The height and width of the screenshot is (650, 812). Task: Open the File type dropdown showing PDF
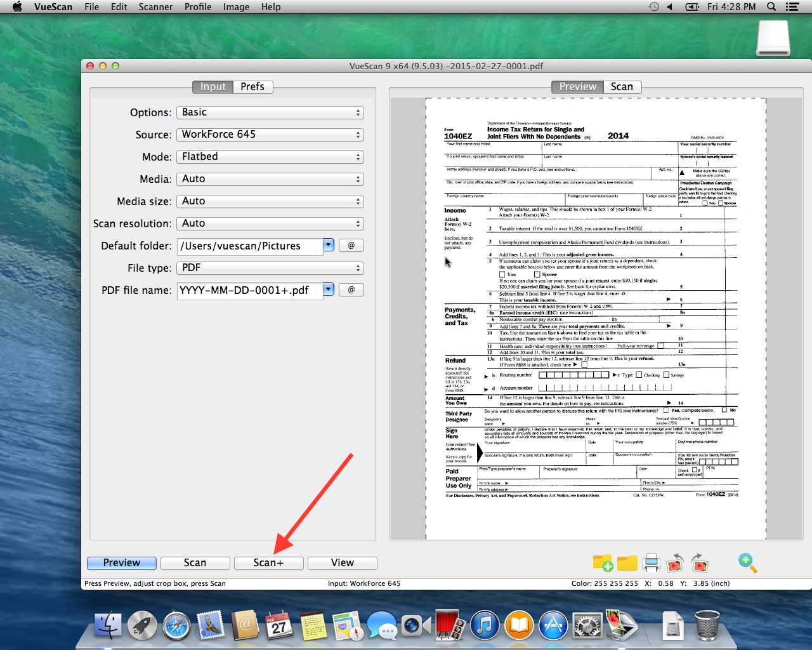click(x=270, y=268)
